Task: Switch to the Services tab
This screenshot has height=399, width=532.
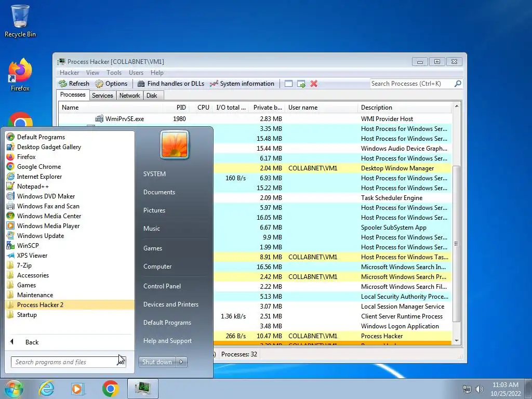Action: tap(102, 96)
